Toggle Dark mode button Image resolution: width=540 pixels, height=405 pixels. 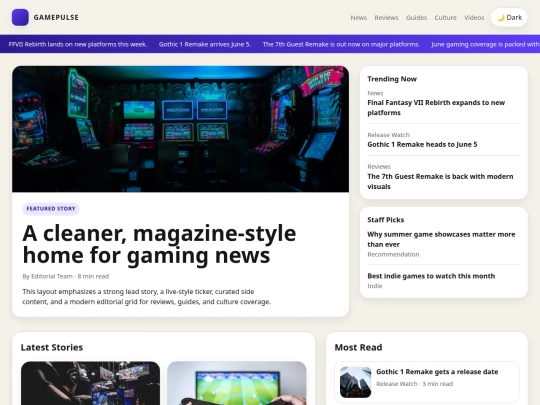pos(509,18)
